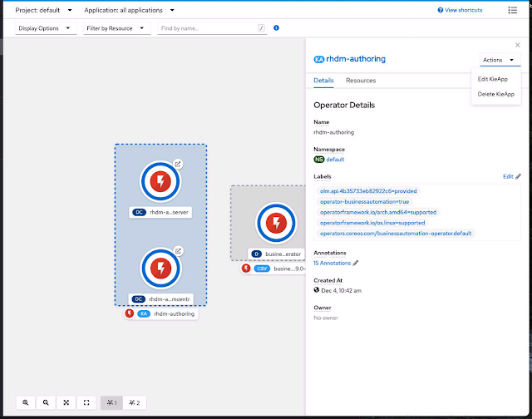Focus the Find by name search field

[x=212, y=28]
